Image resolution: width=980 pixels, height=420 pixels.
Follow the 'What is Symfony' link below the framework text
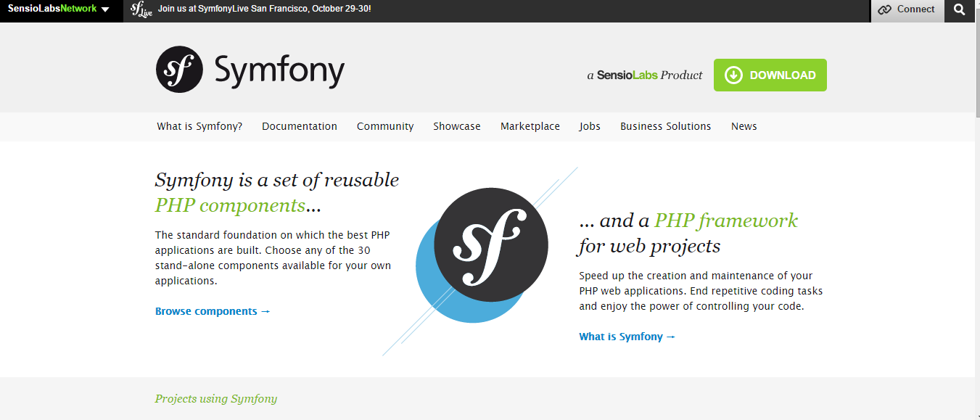click(622, 336)
